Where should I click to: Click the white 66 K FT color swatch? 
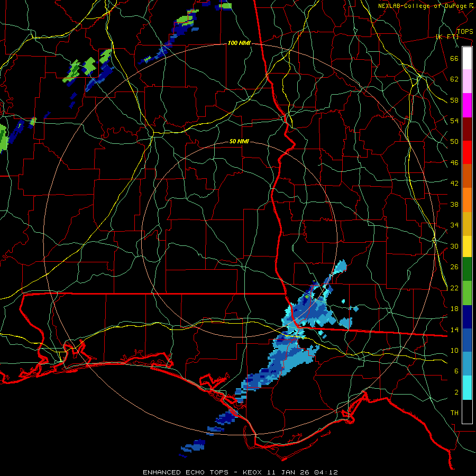coord(467,58)
